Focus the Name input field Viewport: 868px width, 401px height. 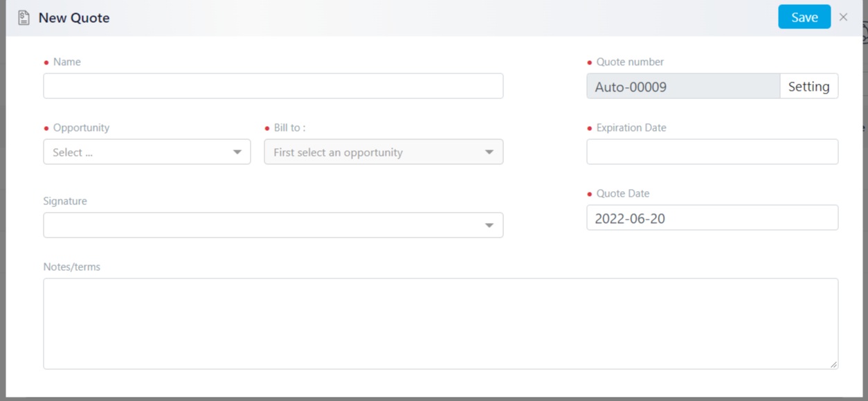click(273, 86)
